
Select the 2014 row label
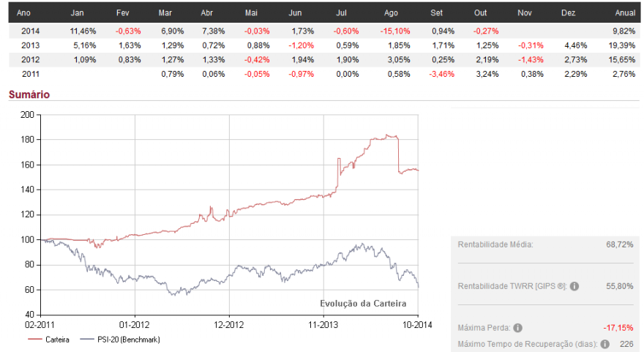(x=31, y=31)
